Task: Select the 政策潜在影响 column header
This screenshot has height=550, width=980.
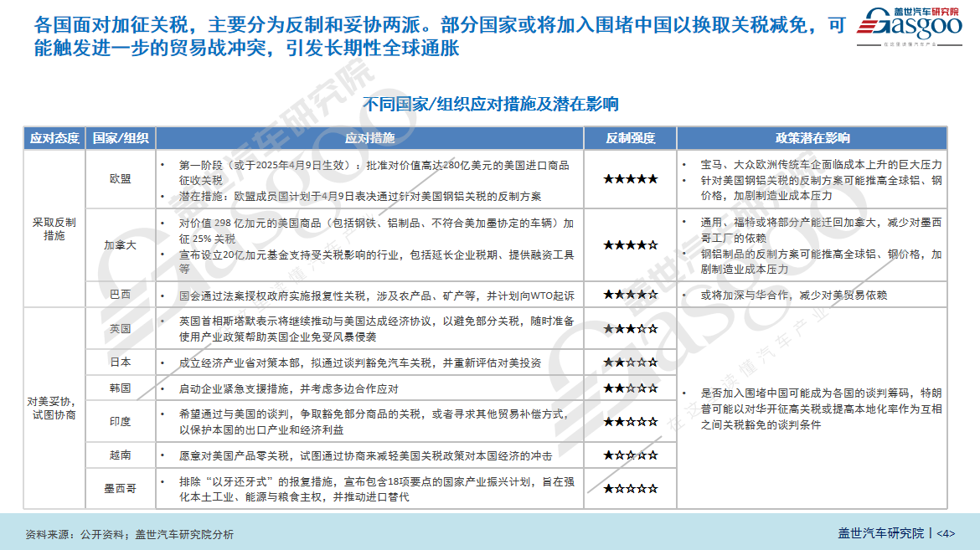Action: coord(812,138)
